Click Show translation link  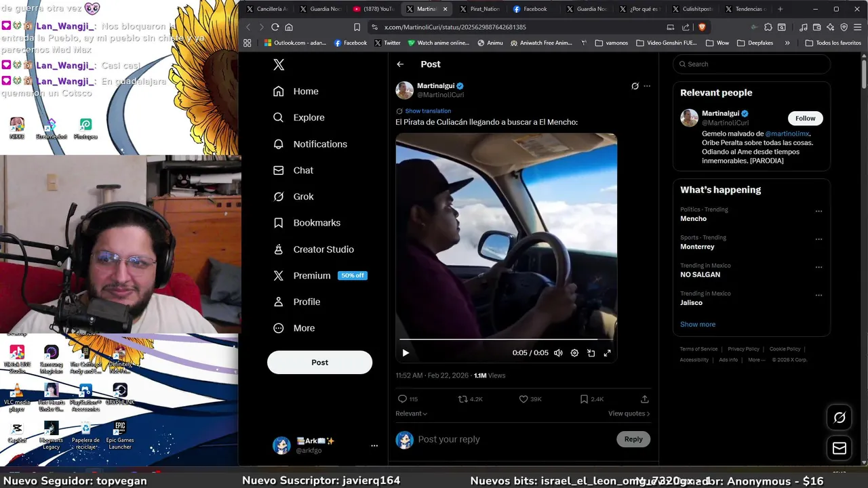pos(428,111)
